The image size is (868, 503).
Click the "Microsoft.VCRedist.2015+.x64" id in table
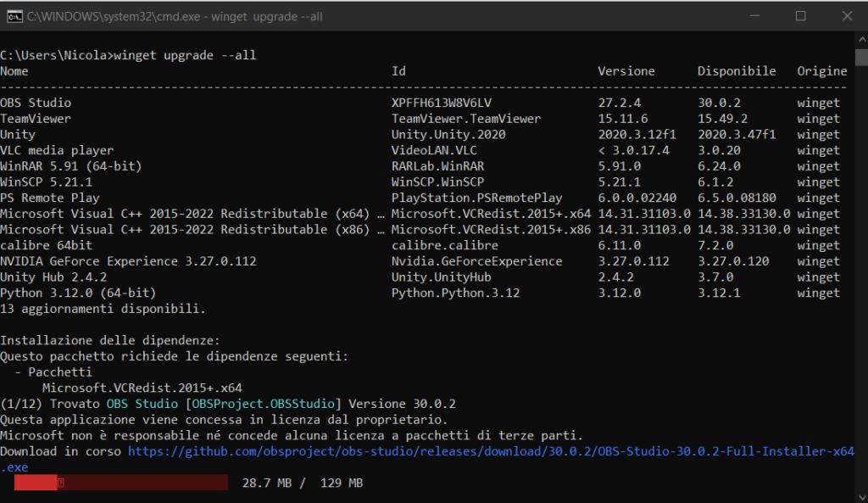491,214
